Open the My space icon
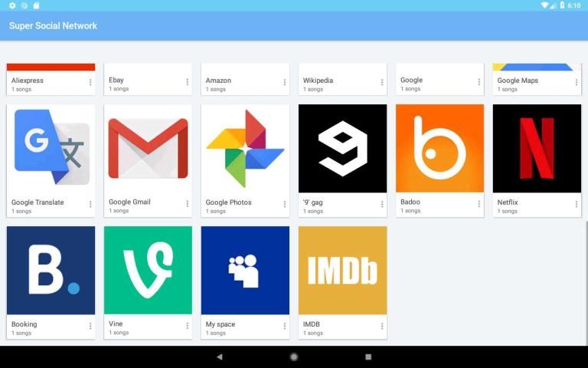Viewport: 588px width, 368px height. (245, 271)
